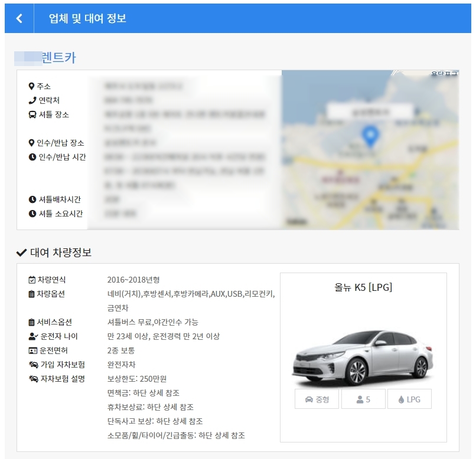Click the 면책금: 하단 상세 참조 line
Screen dimensions: 476x459
[x=144, y=393]
